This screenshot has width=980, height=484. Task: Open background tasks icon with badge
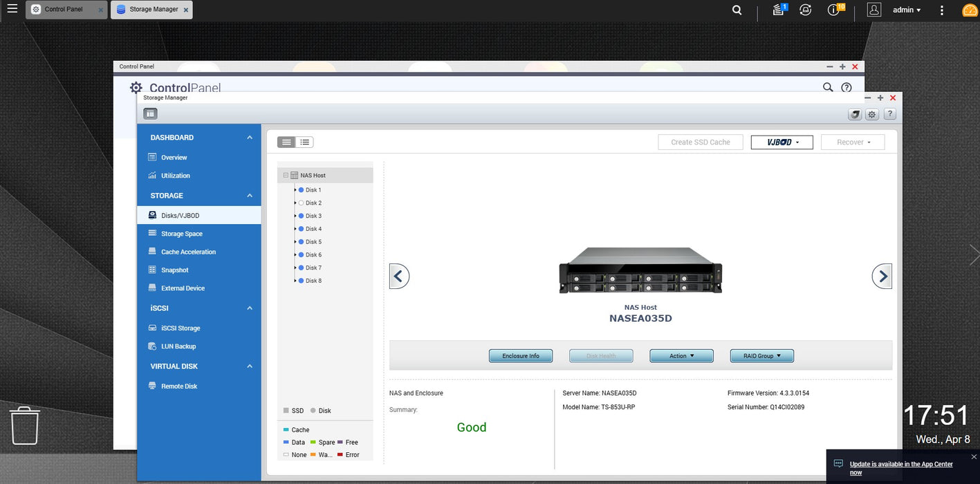pos(779,10)
